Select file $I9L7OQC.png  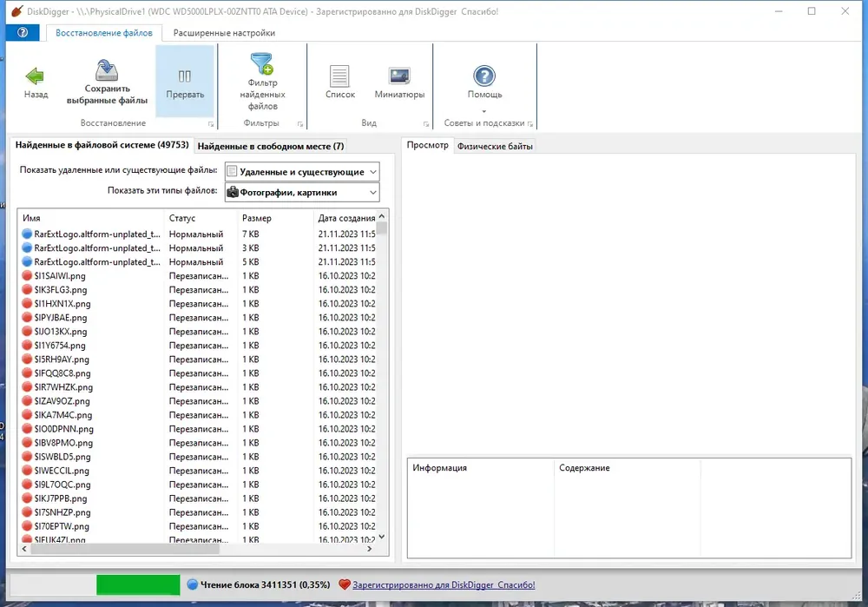pyautogui.click(x=62, y=484)
